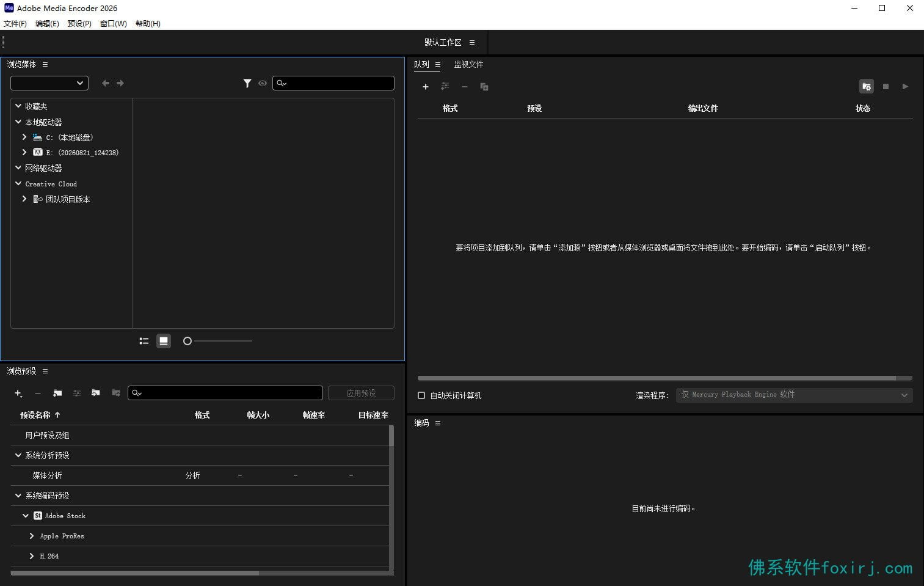Click the 目标速率 column header
The image size is (924, 586).
click(373, 415)
